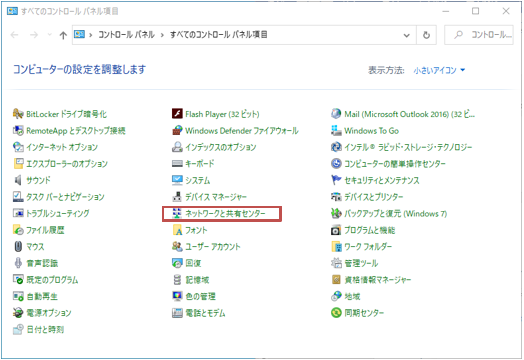Click the Mail (Microsoft Outlook 2016) icon
524x360 pixels.
coord(336,114)
